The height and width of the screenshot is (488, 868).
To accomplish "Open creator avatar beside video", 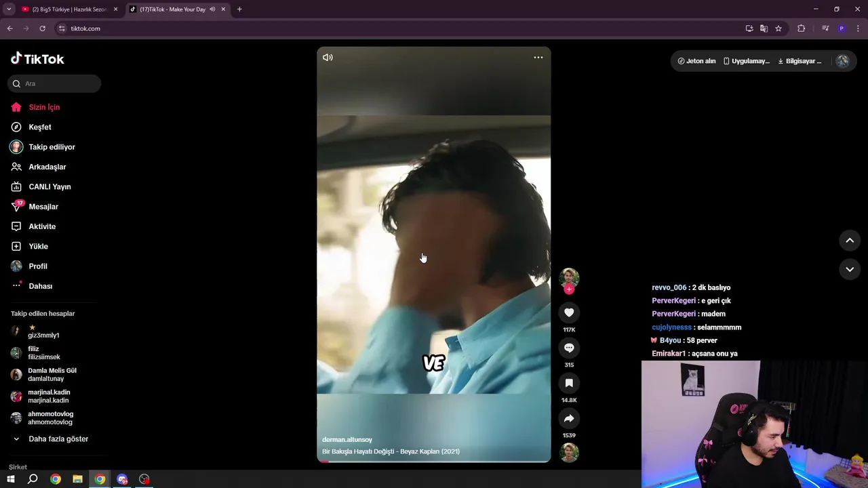I will point(569,278).
